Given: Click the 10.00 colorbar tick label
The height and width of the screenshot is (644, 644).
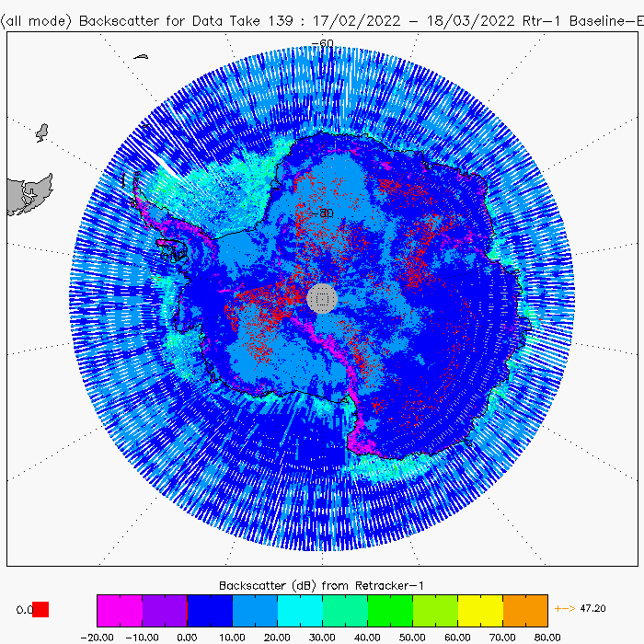Looking at the screenshot, I should click(232, 638).
